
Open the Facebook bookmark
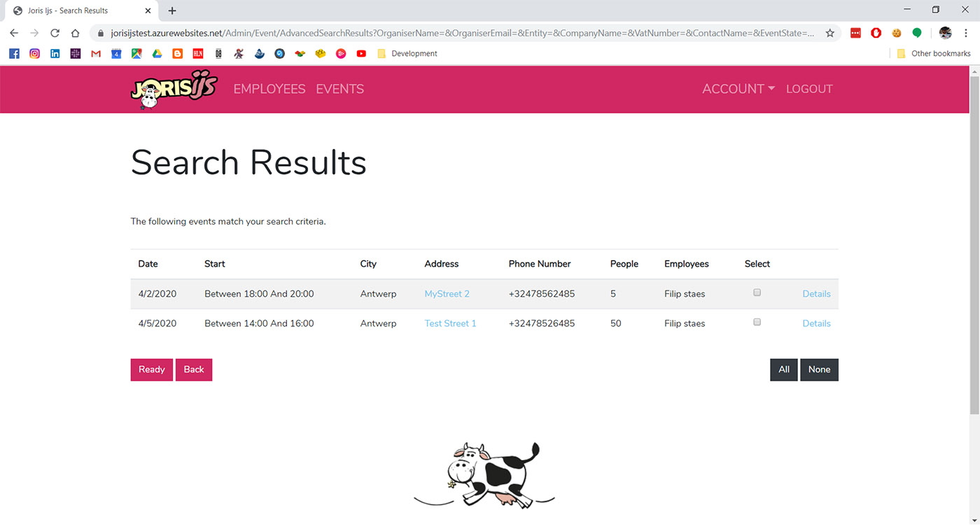click(x=14, y=53)
